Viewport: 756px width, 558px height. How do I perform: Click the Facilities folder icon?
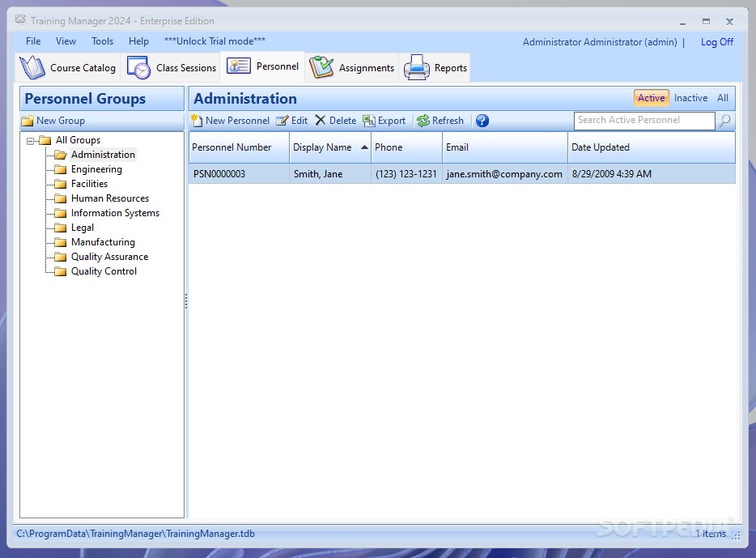[61, 184]
